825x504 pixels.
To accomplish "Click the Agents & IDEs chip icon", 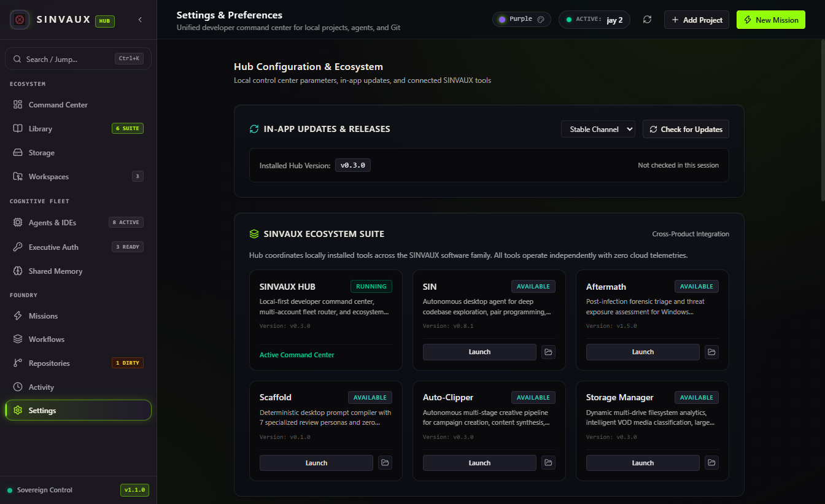I will (x=18, y=223).
